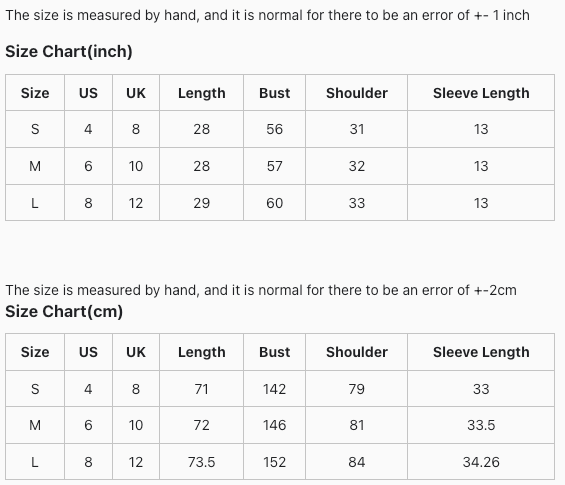Screen dimensions: 565x485
Task: Select Sleeve Length value 34.26
Action: [x=481, y=462]
